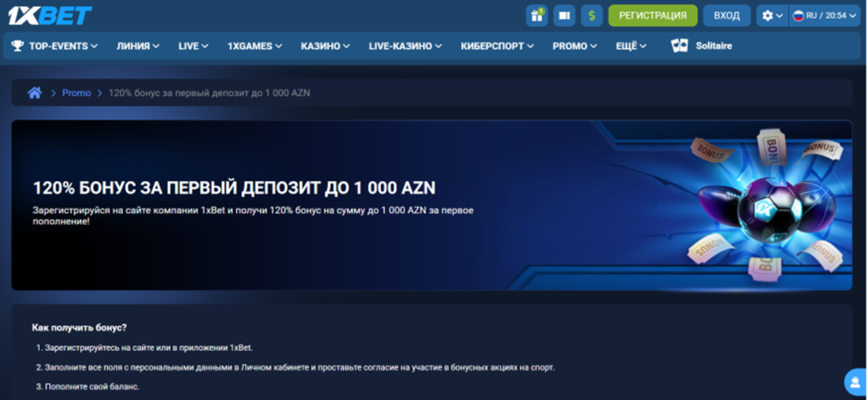This screenshot has height=400, width=868.
Task: Click the Promo breadcrumb link
Action: [76, 93]
